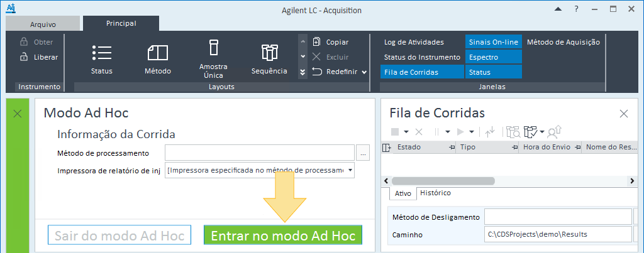Click the review sequence magnifier icon
The height and width of the screenshot is (253, 644).
coord(513,132)
